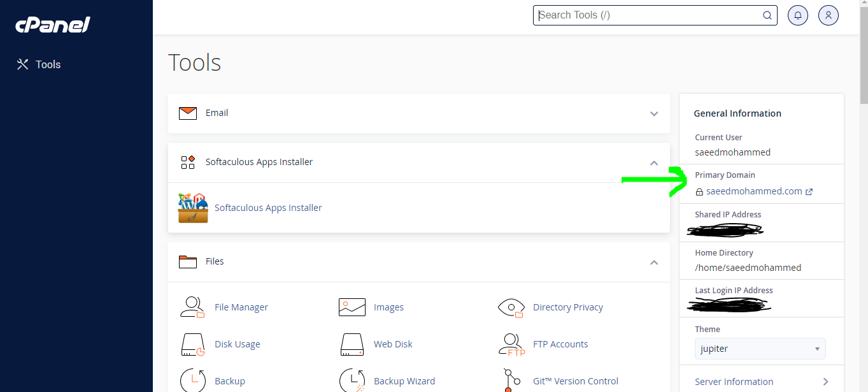Click the Disk Usage icon
This screenshot has height=392, width=868.
coord(192,344)
